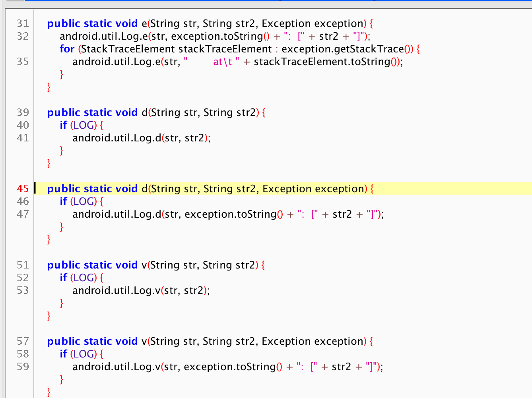Click line number 45 in the gutter
This screenshot has width=532, height=398.
[x=23, y=189]
